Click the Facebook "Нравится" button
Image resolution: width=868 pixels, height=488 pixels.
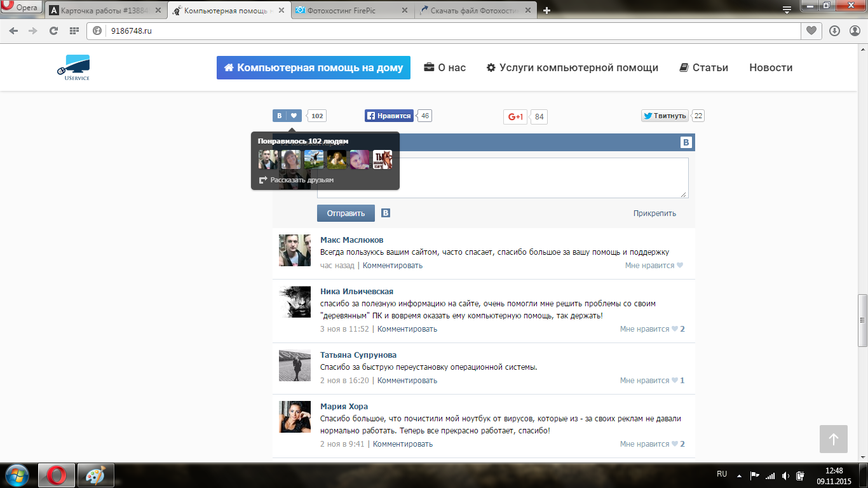pyautogui.click(x=389, y=116)
